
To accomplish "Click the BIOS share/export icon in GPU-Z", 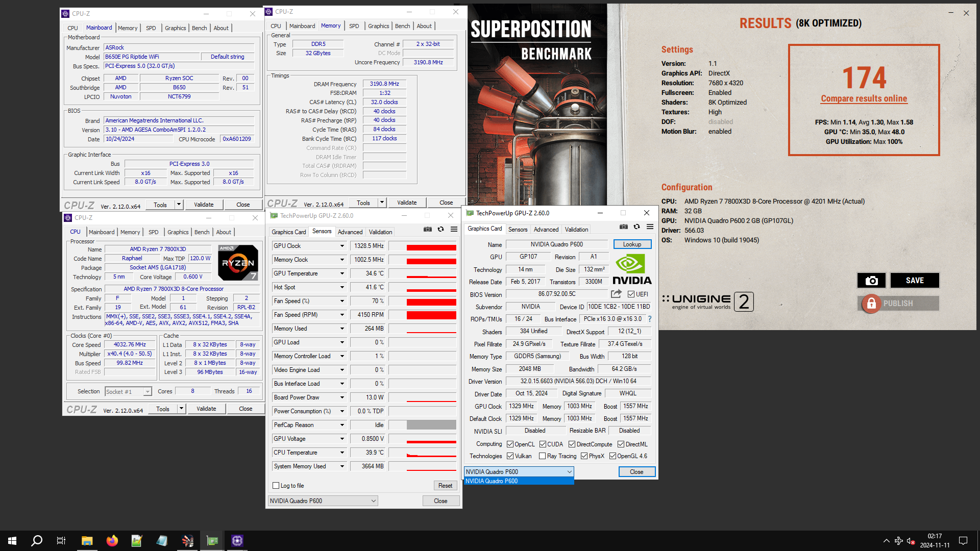I will 616,294.
